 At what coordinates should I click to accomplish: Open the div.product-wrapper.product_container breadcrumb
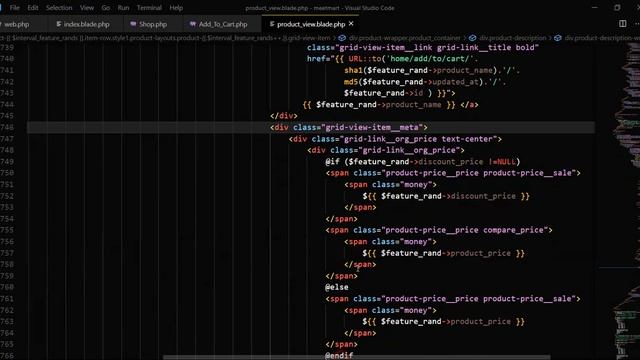click(x=404, y=38)
